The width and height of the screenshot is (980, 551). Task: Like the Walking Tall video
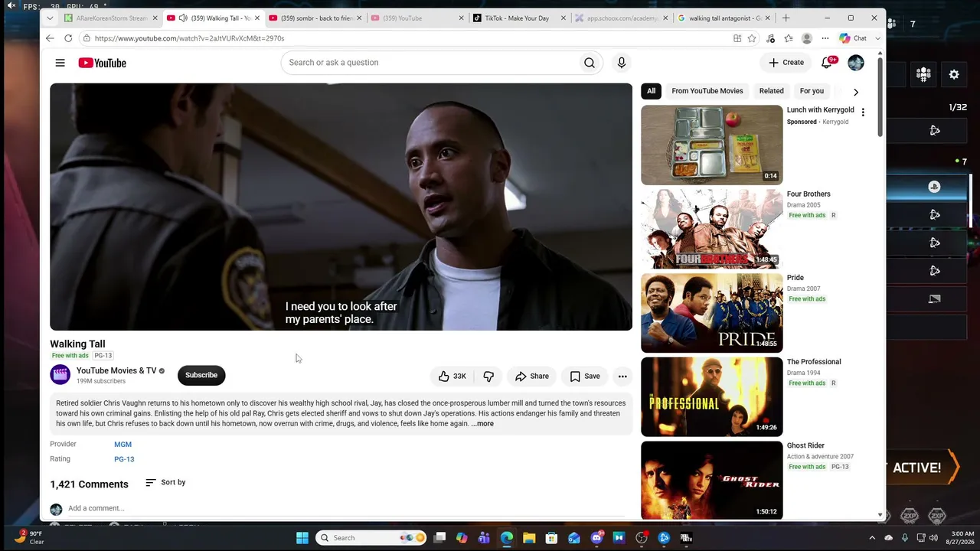(452, 376)
